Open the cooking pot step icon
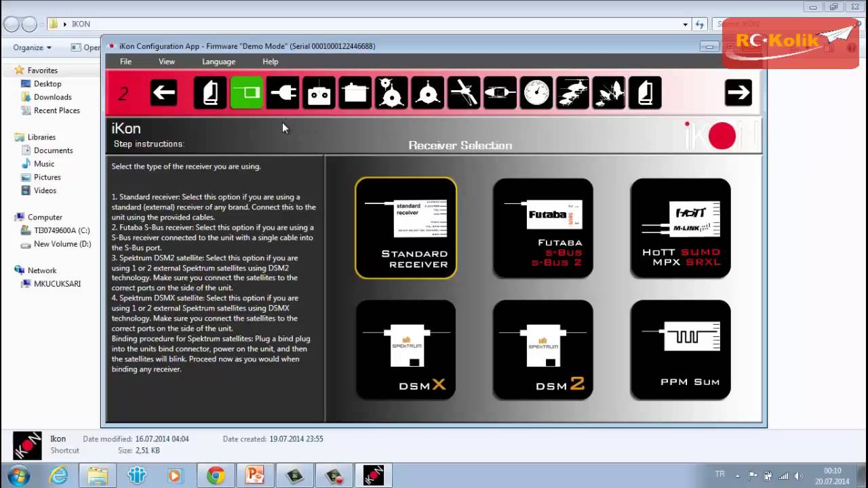868x488 pixels. 355,93
